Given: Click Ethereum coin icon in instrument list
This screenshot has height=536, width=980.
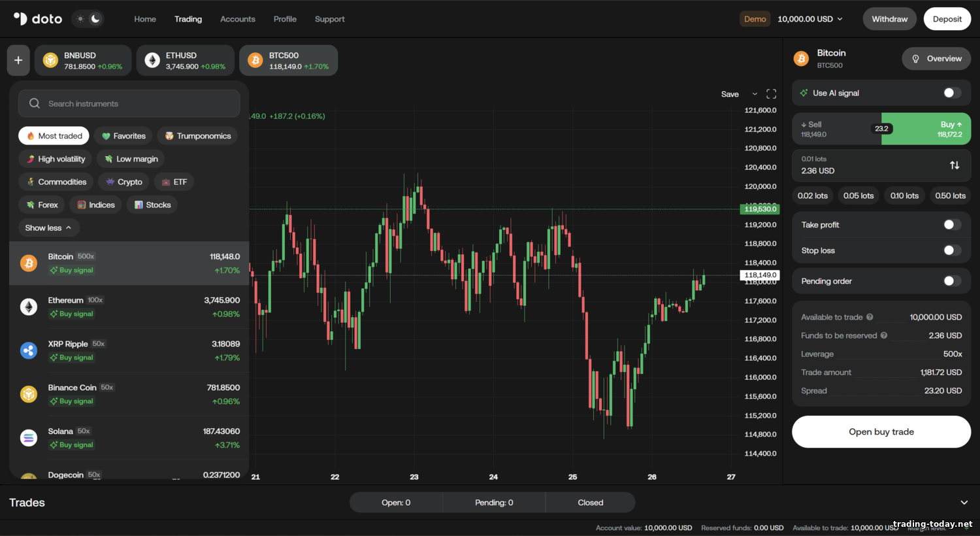Looking at the screenshot, I should click(29, 307).
